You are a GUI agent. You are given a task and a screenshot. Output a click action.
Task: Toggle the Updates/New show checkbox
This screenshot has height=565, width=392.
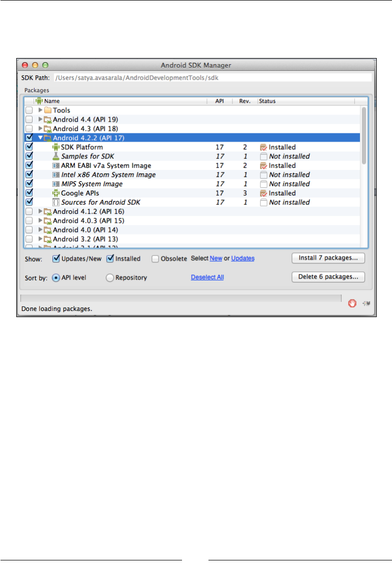[x=56, y=259]
